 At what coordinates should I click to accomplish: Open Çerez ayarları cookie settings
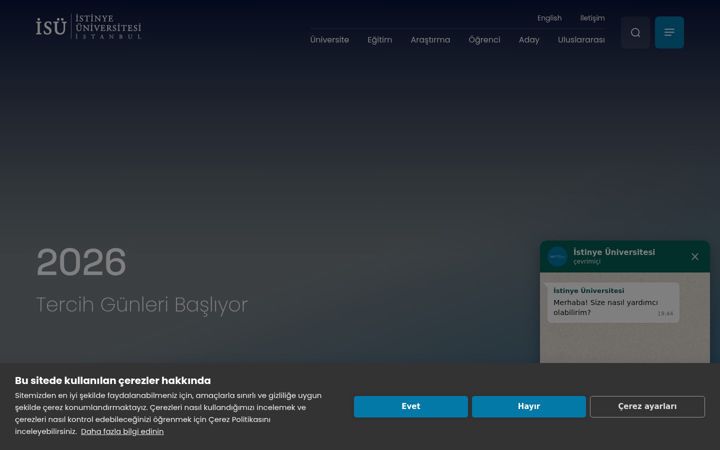pos(647,406)
